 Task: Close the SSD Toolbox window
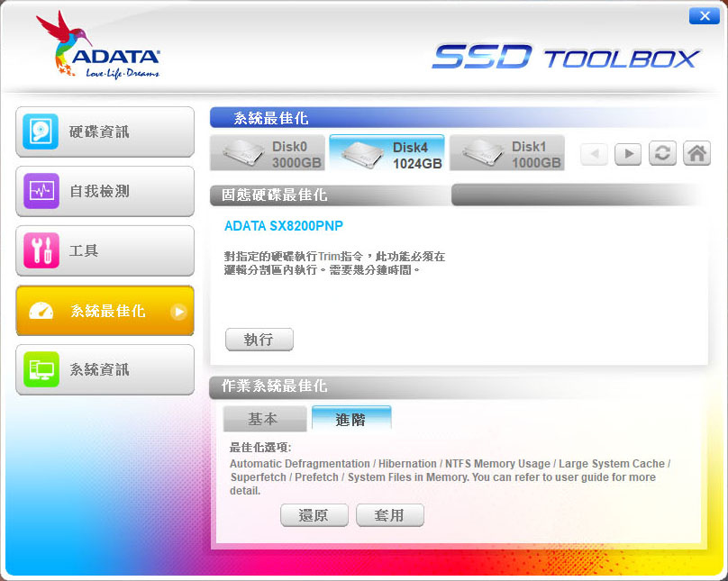(x=705, y=16)
